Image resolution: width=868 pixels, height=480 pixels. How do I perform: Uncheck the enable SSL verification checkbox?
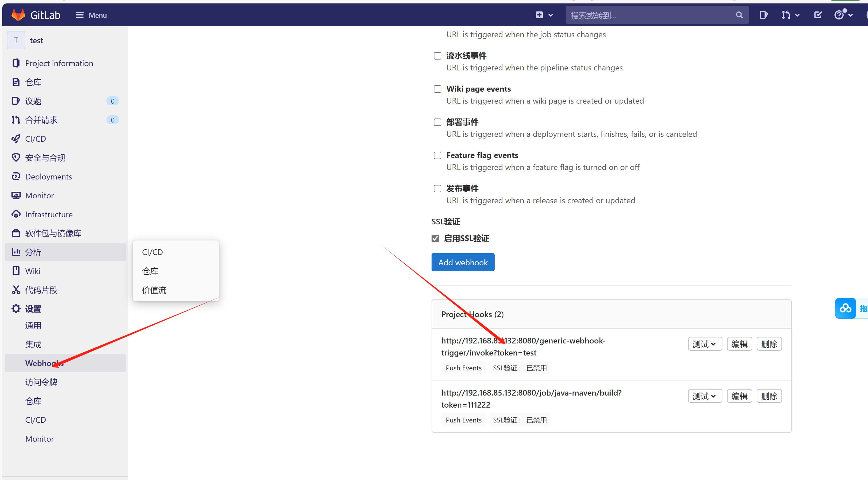pyautogui.click(x=435, y=238)
